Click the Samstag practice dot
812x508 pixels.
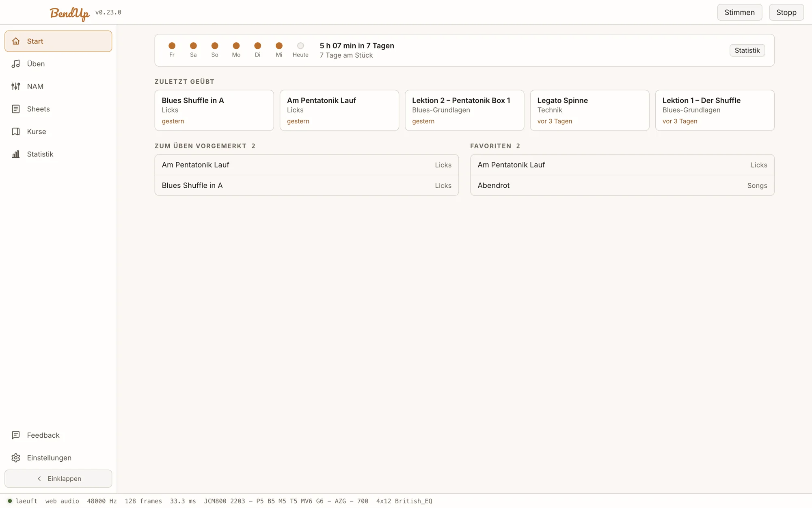(193, 46)
